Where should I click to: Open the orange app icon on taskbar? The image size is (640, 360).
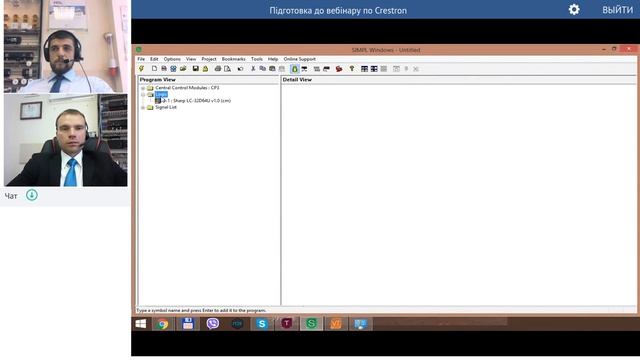(x=336, y=324)
